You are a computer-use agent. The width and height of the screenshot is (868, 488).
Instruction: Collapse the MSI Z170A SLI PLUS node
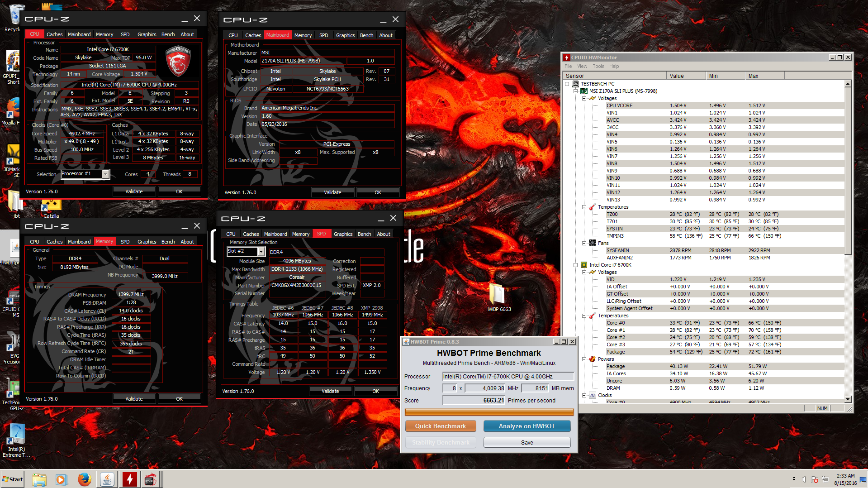click(x=576, y=91)
